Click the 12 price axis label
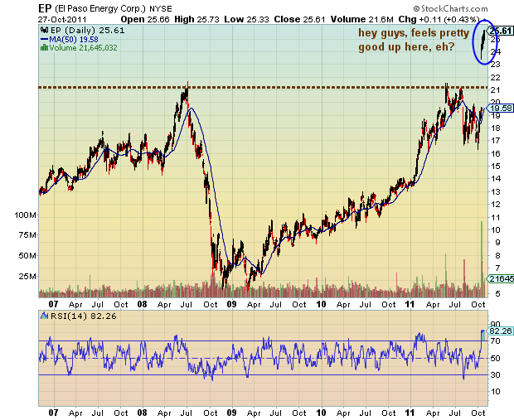The image size is (514, 420). [496, 204]
